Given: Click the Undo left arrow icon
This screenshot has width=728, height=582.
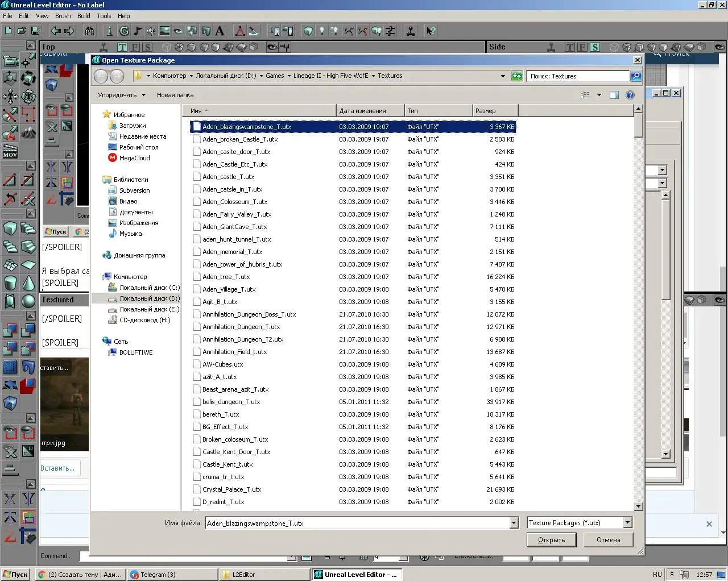Looking at the screenshot, I should pos(56,31).
